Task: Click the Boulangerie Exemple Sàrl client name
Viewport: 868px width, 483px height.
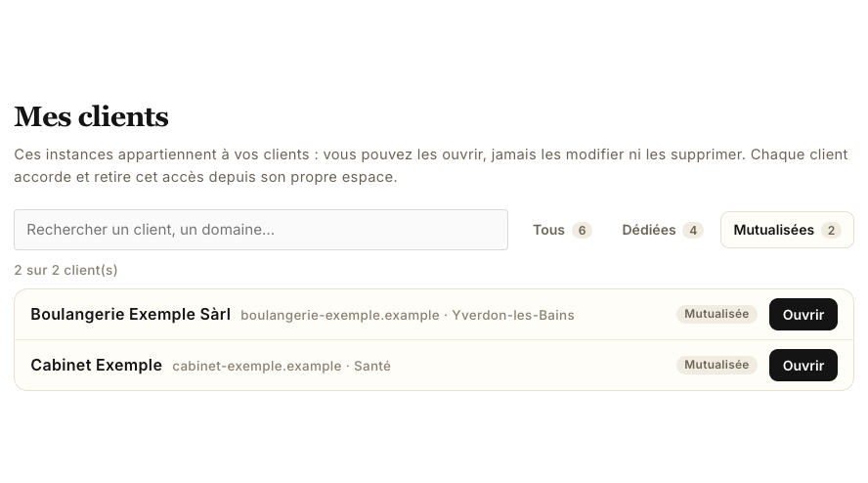Action: pyautogui.click(x=131, y=314)
